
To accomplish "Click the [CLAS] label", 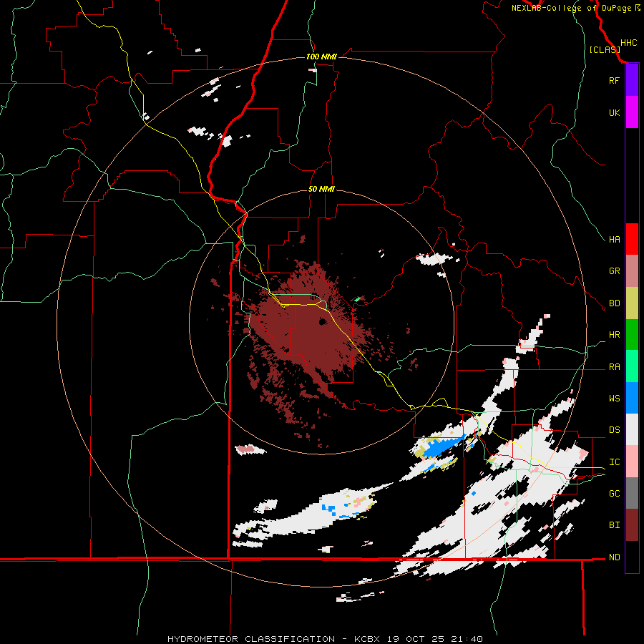I will (x=604, y=49).
